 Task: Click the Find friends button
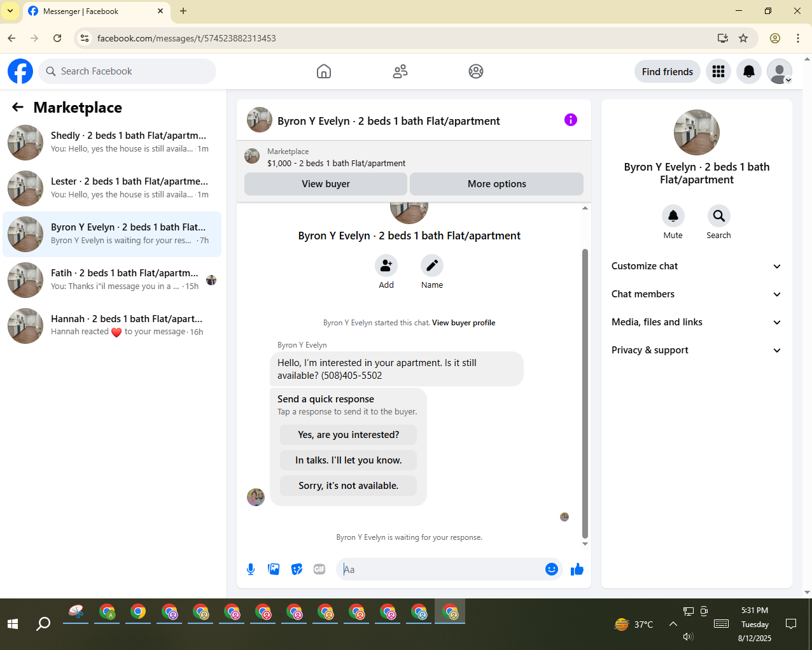click(668, 71)
